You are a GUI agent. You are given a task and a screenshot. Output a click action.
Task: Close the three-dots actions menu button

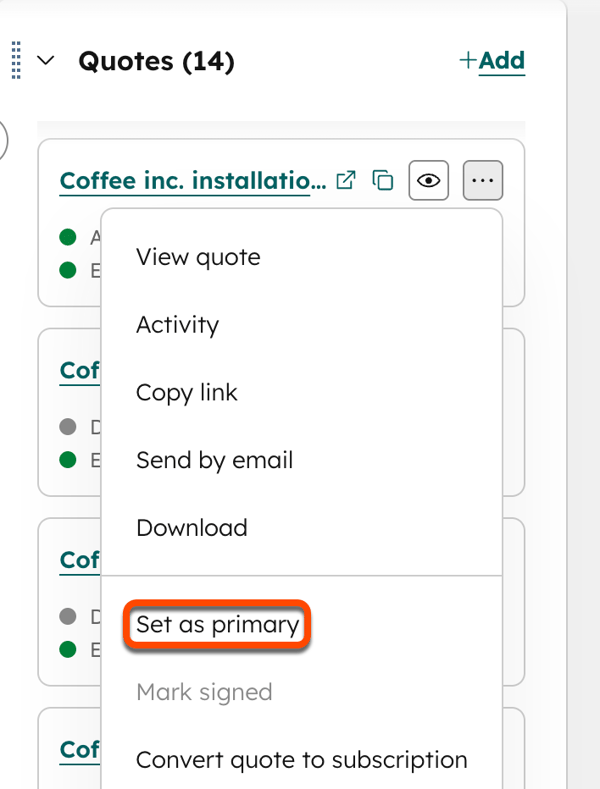[483, 180]
